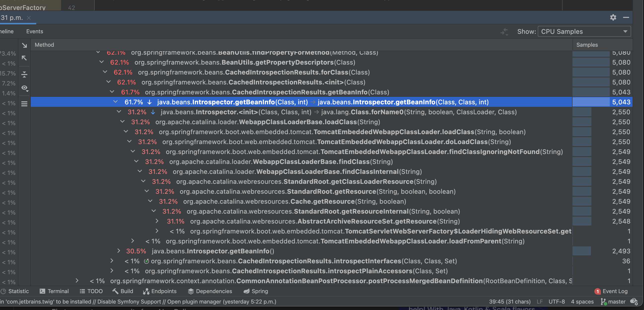This screenshot has width=644, height=310.
Task: Click the master git branch widget
Action: click(613, 302)
